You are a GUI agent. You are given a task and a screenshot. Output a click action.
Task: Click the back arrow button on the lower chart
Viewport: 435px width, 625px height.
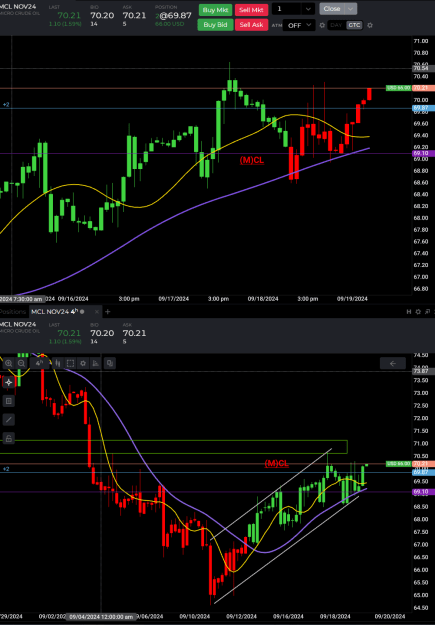(393, 363)
